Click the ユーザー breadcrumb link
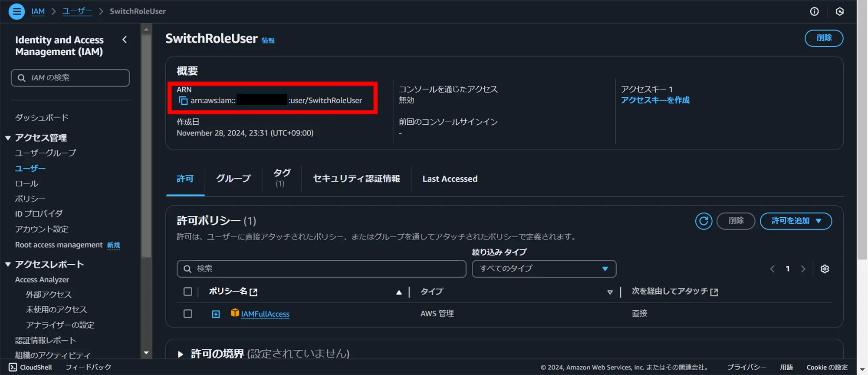 [x=77, y=11]
